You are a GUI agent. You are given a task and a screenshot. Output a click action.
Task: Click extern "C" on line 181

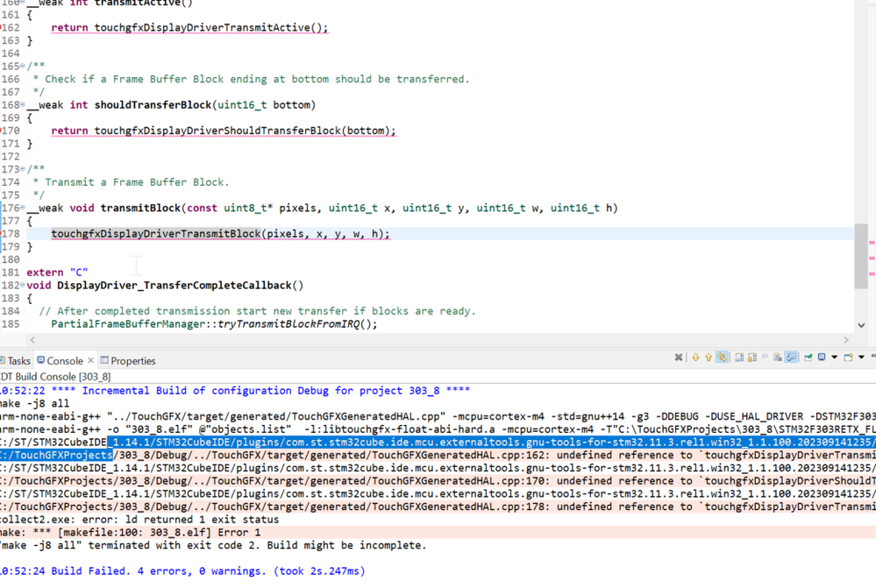(x=57, y=272)
